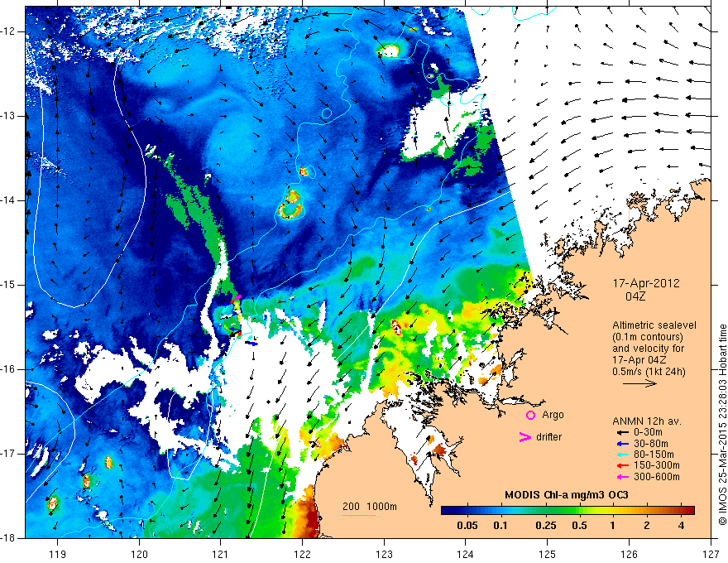This screenshot has height=563, width=728.
Task: Click the "200 1000m" isobath label
Action: click(370, 507)
